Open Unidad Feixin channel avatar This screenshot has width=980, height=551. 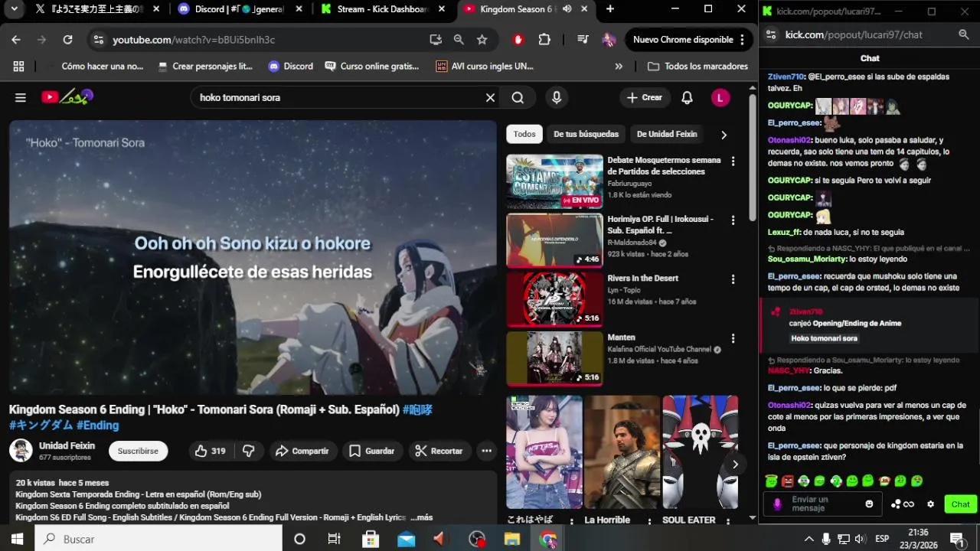click(x=21, y=451)
